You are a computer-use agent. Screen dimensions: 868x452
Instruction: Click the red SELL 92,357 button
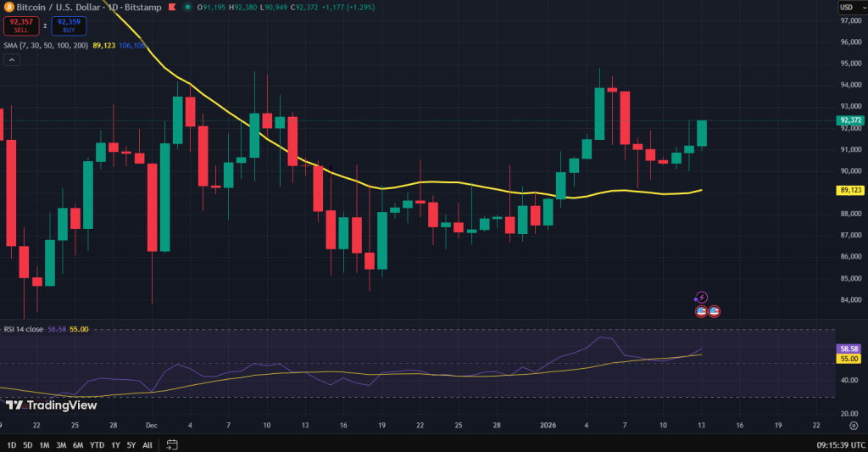tap(21, 25)
